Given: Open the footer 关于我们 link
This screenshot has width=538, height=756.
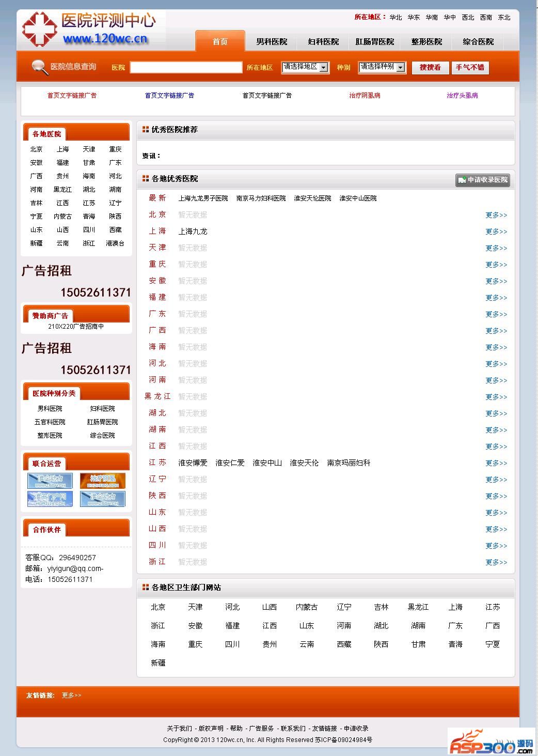Looking at the screenshot, I should [179, 728].
